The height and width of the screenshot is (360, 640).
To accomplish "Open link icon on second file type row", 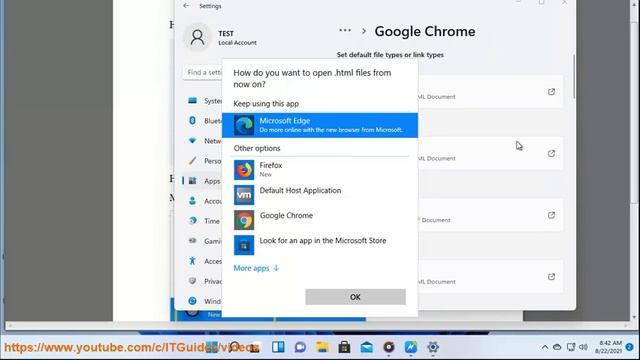I will pyautogui.click(x=551, y=153).
